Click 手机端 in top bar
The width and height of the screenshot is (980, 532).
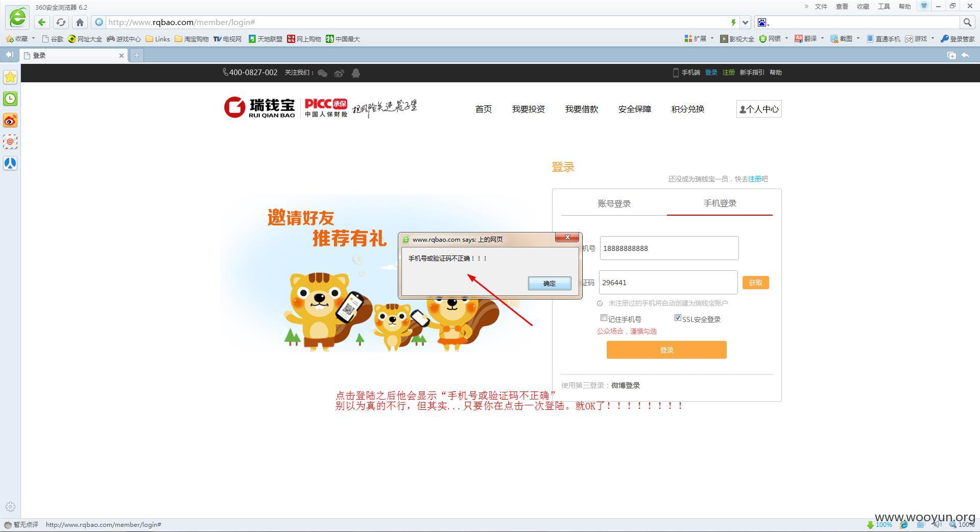pyautogui.click(x=686, y=73)
